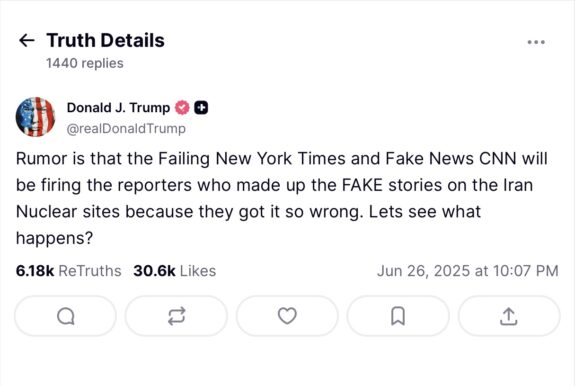575x386 pixels.
Task: ReTruth this post with the arrows icon
Action: coord(176,316)
